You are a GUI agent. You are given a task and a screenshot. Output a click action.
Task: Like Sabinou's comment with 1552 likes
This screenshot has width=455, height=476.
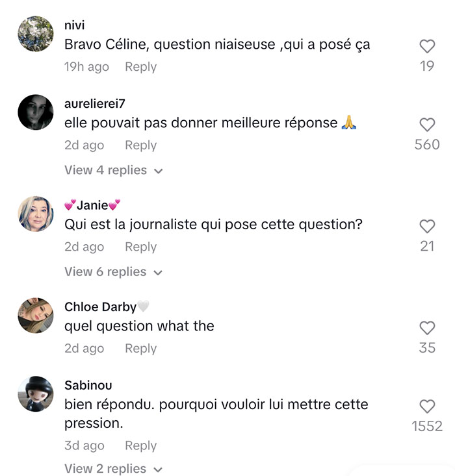tap(427, 407)
